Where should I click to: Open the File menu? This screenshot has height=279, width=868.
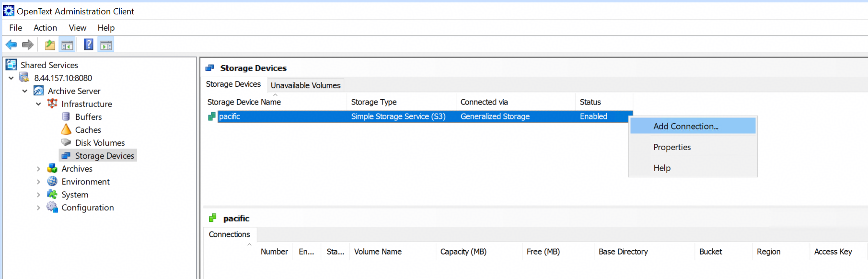pyautogui.click(x=16, y=28)
